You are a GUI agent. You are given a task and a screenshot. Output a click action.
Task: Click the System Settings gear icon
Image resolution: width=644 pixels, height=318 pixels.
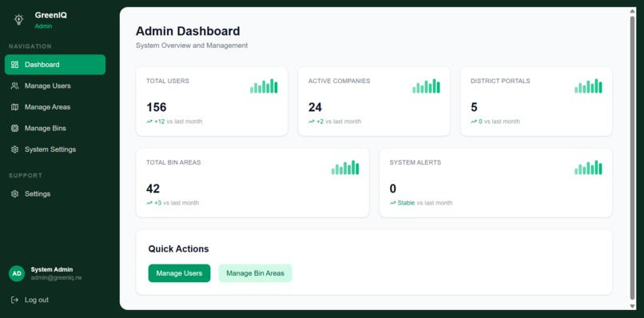click(x=15, y=149)
